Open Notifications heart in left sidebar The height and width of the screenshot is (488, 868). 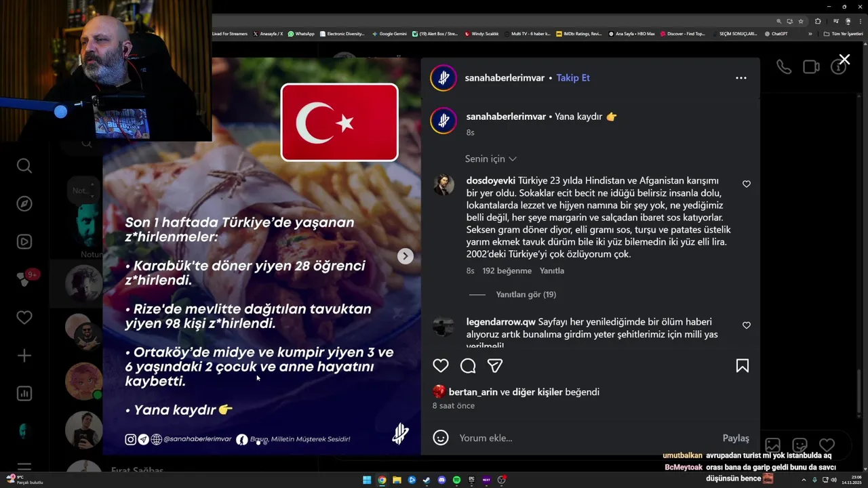24,317
